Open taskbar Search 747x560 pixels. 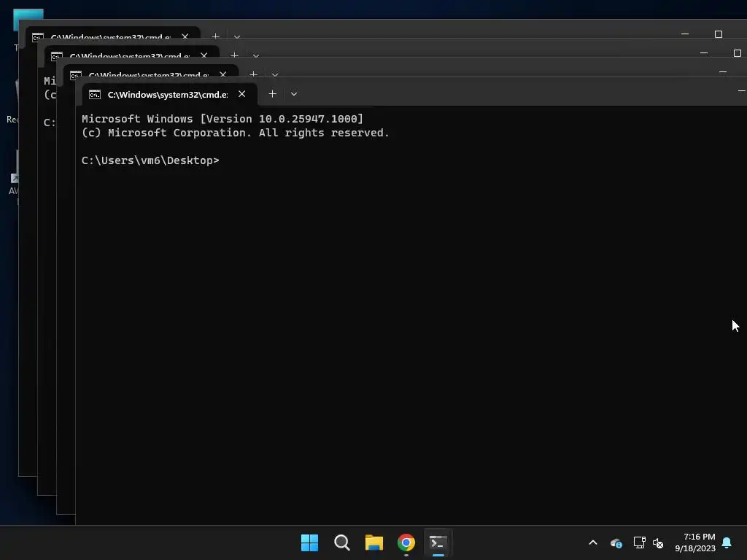[x=342, y=542]
